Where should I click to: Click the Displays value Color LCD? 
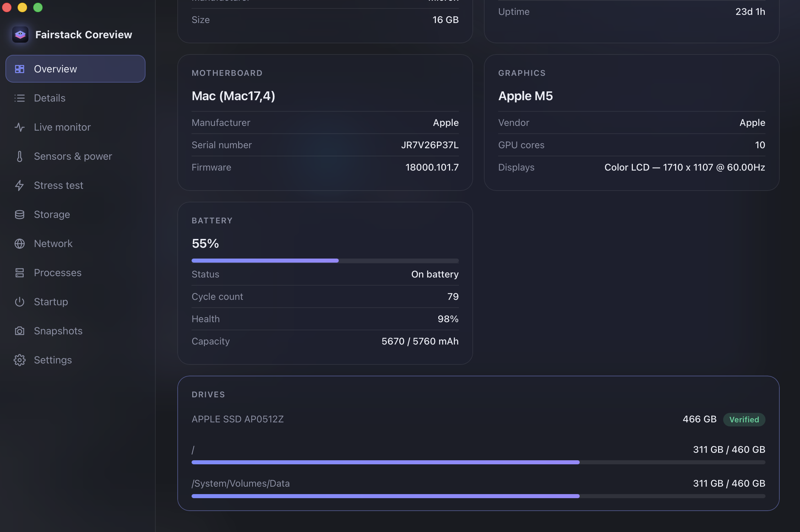click(685, 167)
